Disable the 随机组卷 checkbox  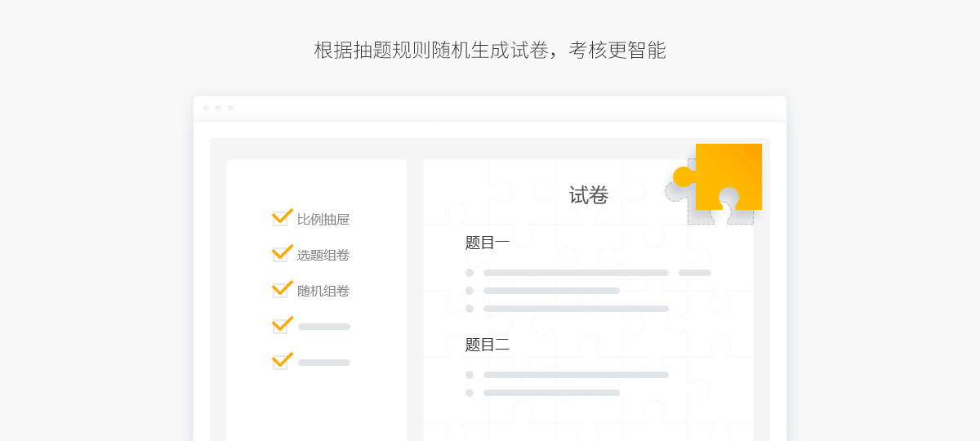(280, 291)
